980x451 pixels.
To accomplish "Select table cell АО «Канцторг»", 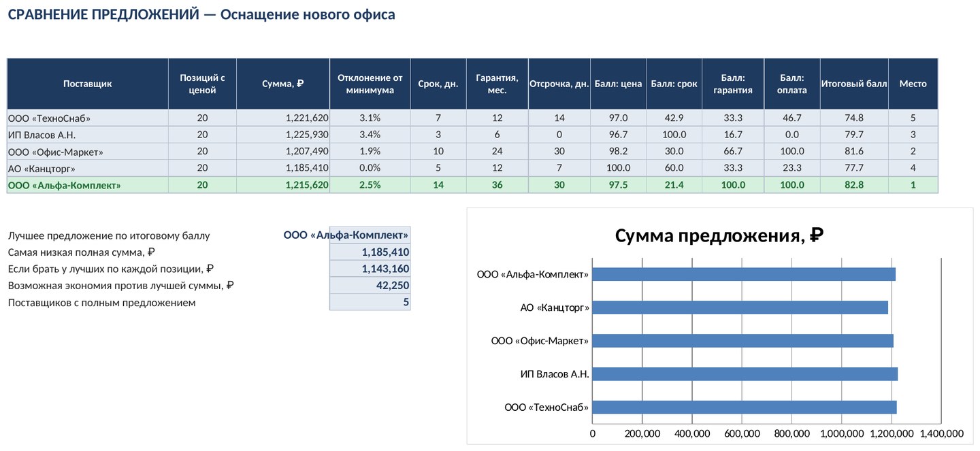I will tap(88, 168).
